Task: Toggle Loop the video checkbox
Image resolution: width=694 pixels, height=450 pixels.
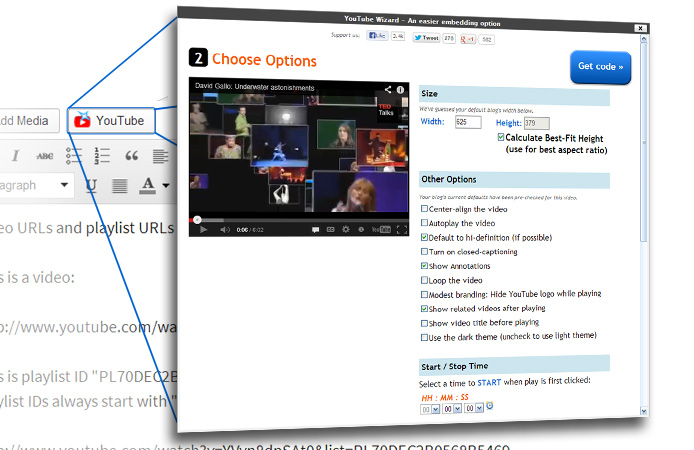Action: [425, 281]
